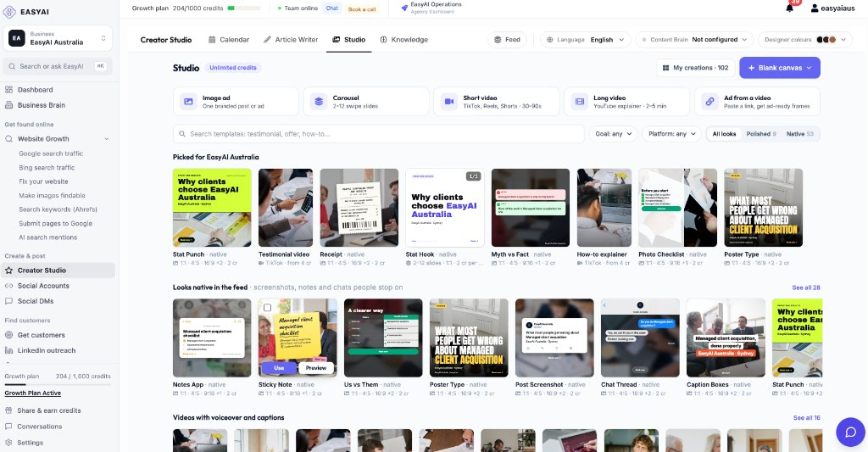Click the header credits progress bar
This screenshot has width=868, height=452.
click(243, 8)
